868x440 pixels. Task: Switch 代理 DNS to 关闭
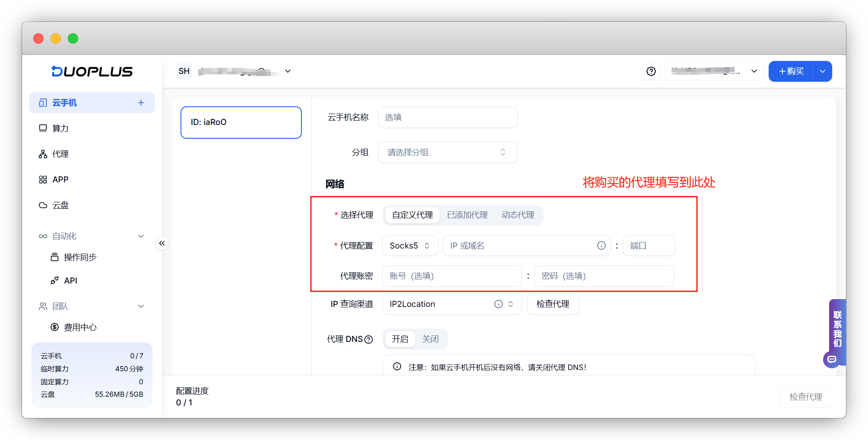click(x=431, y=339)
